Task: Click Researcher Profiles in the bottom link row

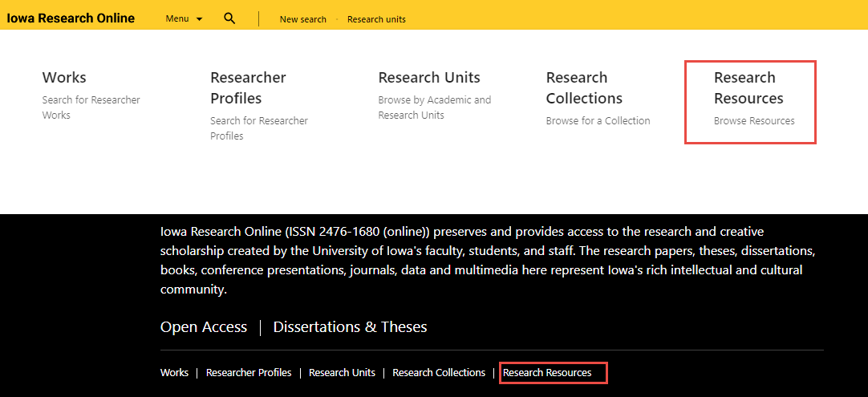Action: point(249,373)
